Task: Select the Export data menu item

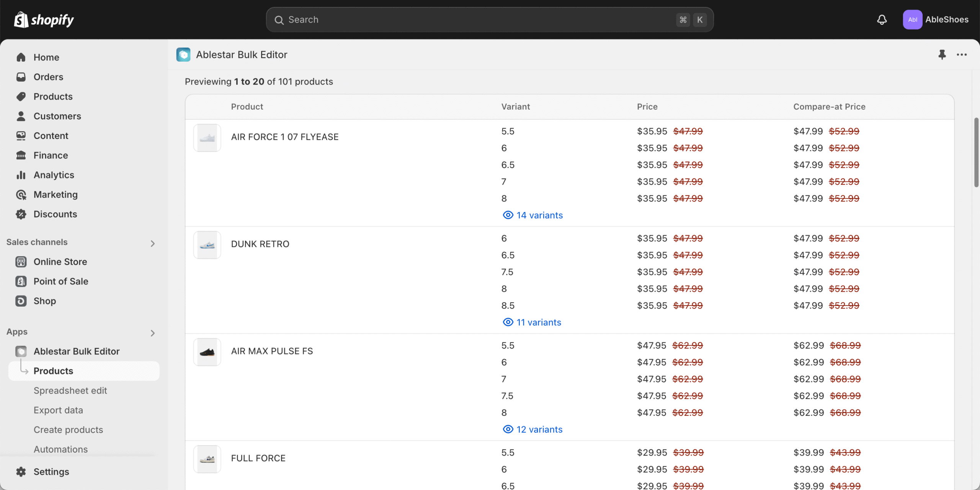Action: point(58,410)
